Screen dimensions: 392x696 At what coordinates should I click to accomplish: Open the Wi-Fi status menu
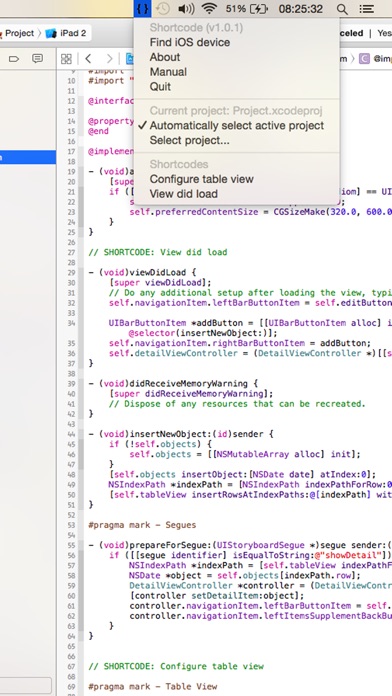(209, 8)
